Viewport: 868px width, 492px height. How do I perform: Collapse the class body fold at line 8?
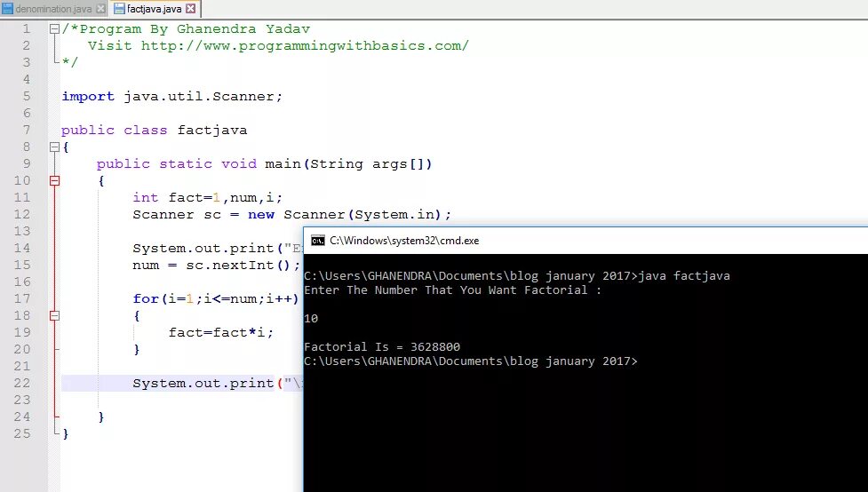tap(54, 147)
